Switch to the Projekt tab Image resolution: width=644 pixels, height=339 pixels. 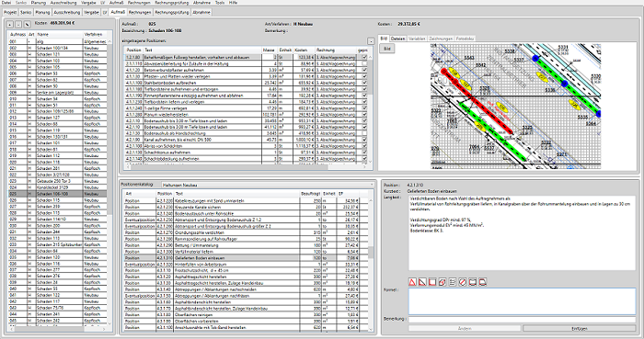point(10,12)
